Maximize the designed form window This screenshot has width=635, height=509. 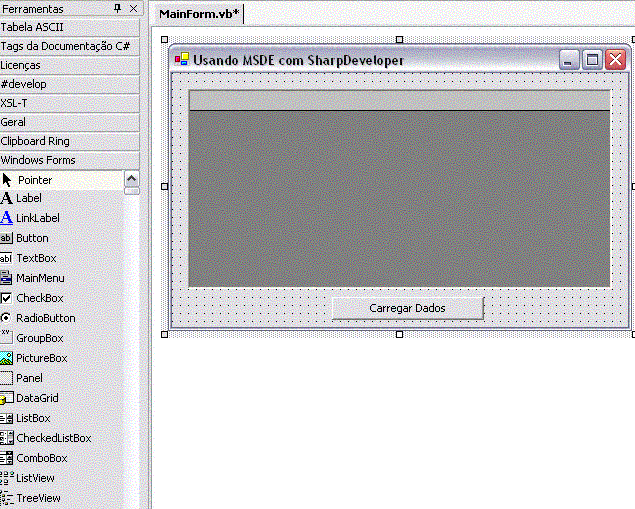click(x=592, y=60)
